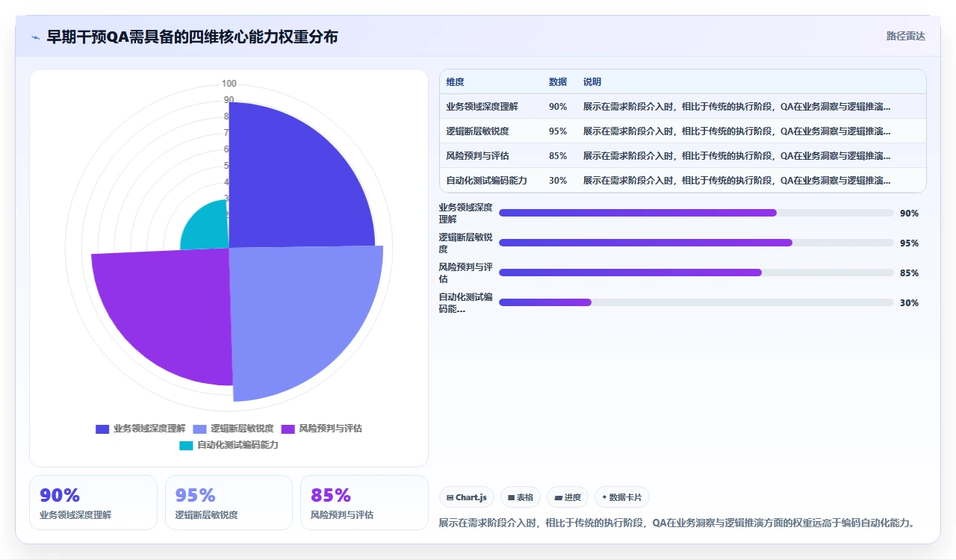Click the purple 风险预判与评估 chart sector
Screen dimensions: 956x560
(x=172, y=310)
